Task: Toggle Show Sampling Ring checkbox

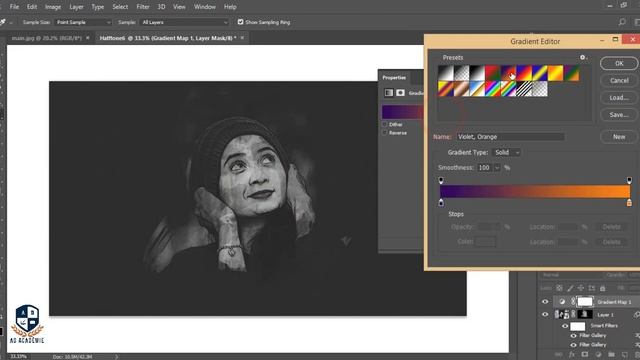Action: click(x=240, y=22)
